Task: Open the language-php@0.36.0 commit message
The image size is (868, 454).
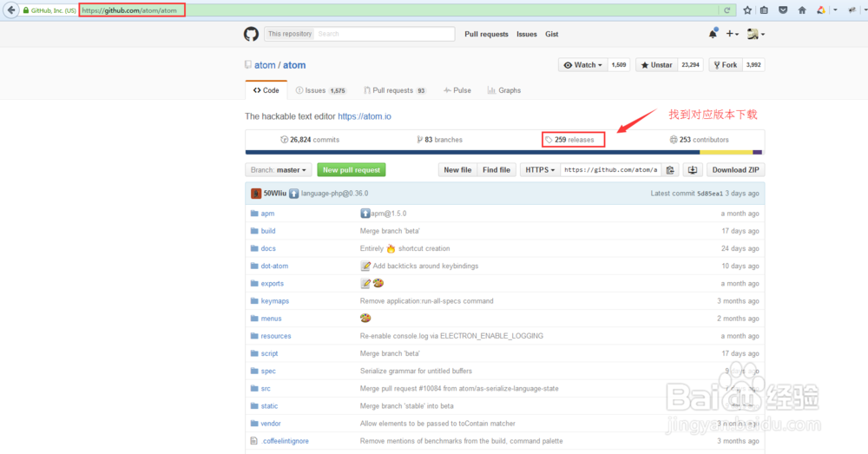Action: coord(335,194)
